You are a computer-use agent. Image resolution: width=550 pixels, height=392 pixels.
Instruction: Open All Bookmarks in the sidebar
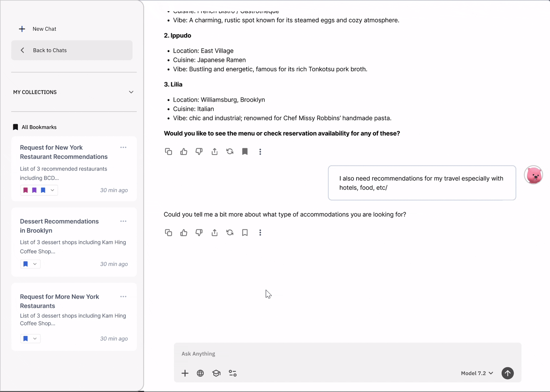coord(38,127)
